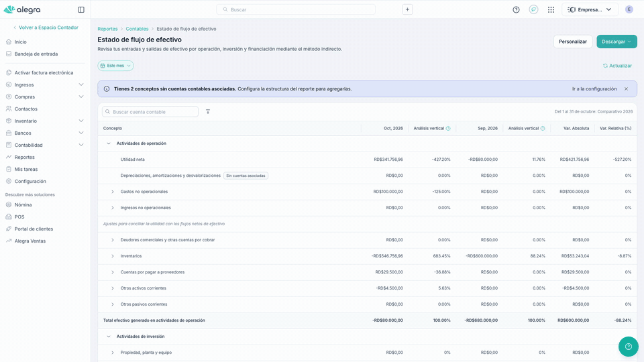This screenshot has width=644, height=362.
Task: Expand Ingresos sidebar menu
Action: pyautogui.click(x=81, y=84)
